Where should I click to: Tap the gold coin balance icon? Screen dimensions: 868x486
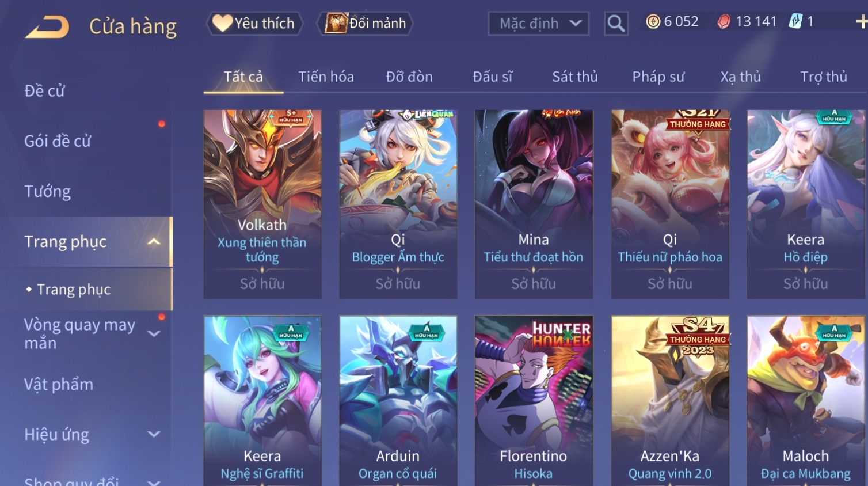653,22
